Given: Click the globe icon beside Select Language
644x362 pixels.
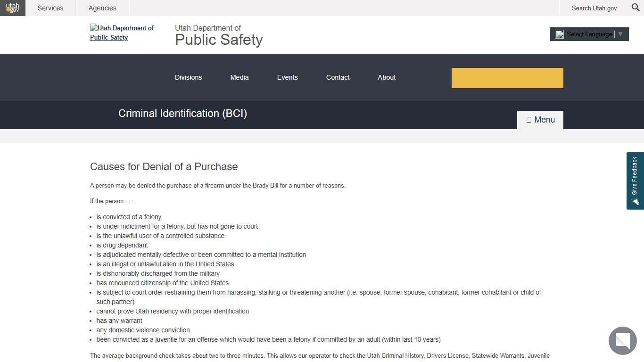Looking at the screenshot, I should tap(560, 34).
